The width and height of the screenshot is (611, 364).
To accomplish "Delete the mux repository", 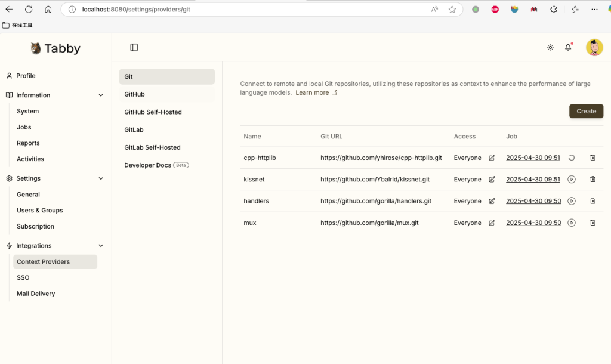I will tap(593, 223).
